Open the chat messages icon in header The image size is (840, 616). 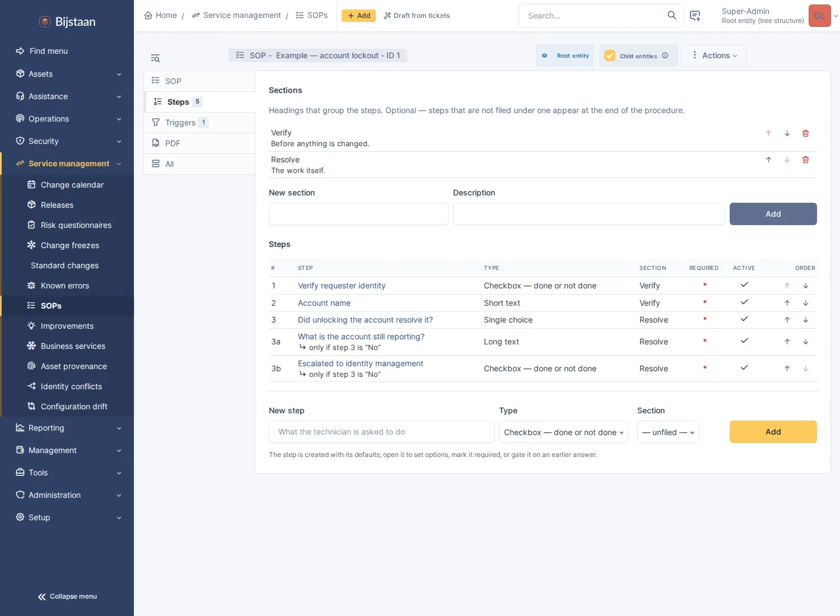695,16
